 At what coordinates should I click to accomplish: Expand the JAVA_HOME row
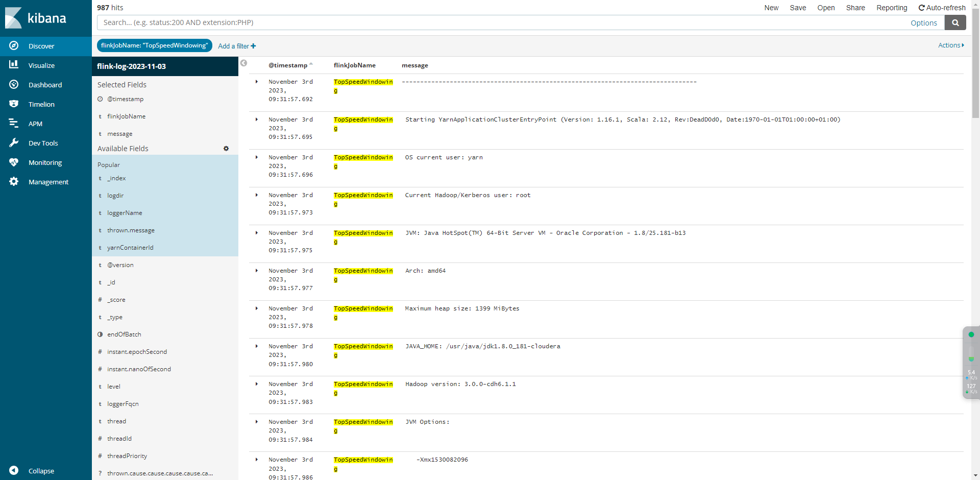[x=257, y=346]
